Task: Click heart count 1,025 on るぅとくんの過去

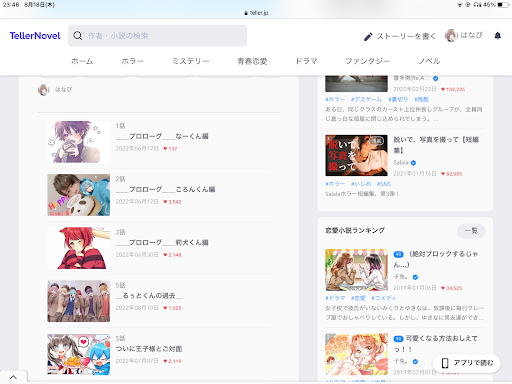Action: click(172, 308)
